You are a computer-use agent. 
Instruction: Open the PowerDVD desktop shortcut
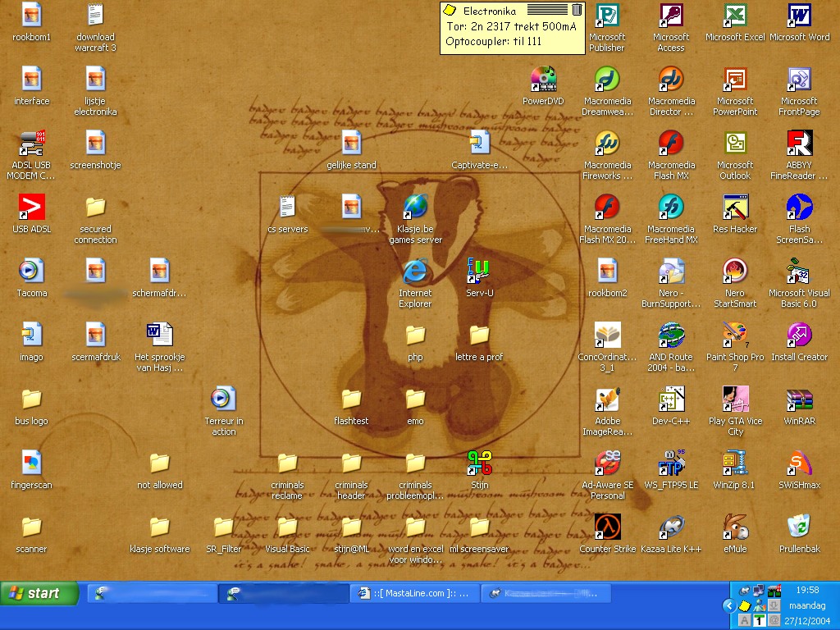tap(543, 80)
